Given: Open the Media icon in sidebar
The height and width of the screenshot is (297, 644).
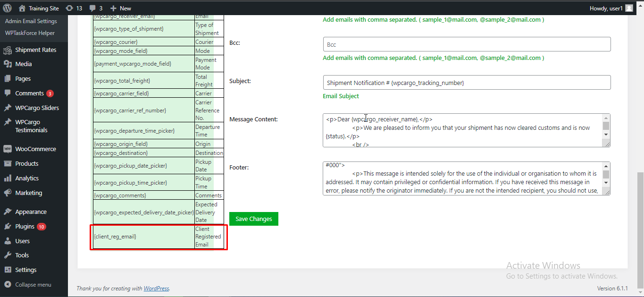Looking at the screenshot, I should click(8, 64).
